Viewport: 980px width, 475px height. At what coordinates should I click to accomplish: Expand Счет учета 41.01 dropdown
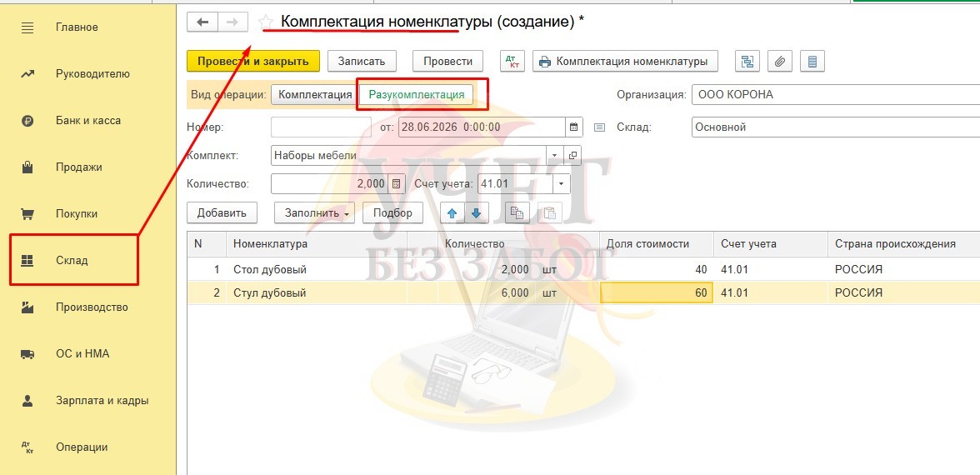tap(562, 183)
